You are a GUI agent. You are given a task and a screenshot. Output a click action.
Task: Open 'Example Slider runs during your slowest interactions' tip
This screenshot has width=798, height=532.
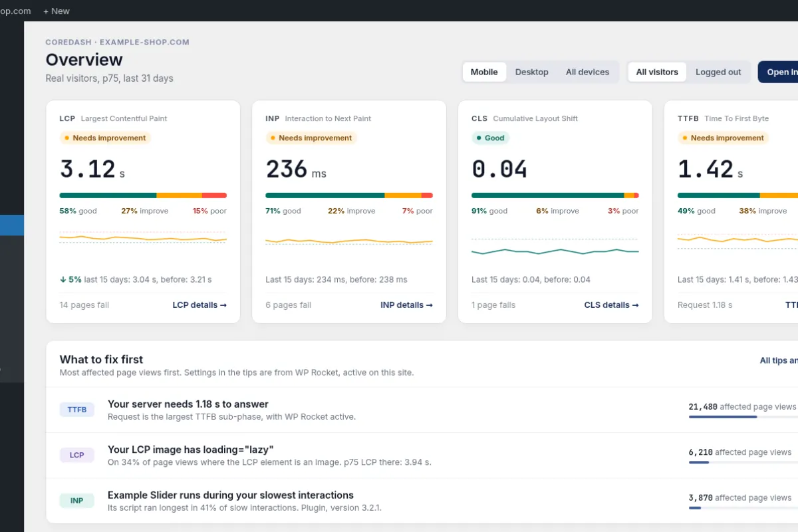click(x=231, y=495)
